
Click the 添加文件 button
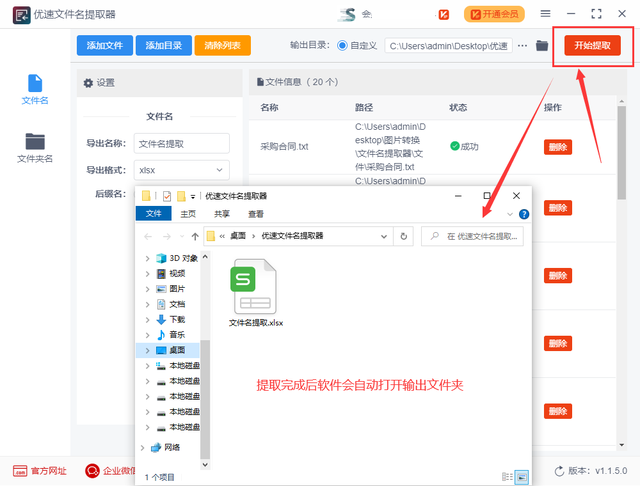click(105, 45)
